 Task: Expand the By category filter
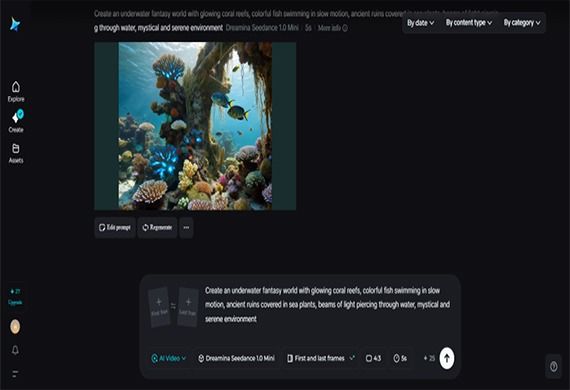522,23
